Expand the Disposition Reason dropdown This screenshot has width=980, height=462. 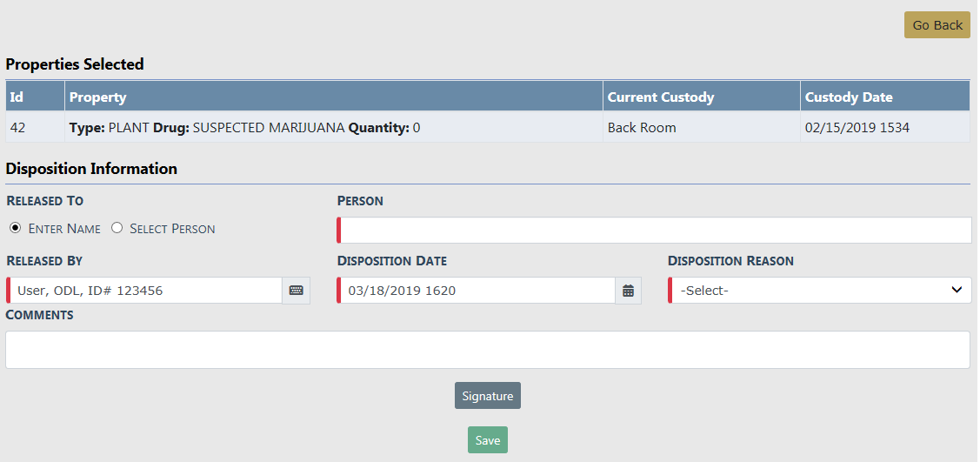[820, 291]
